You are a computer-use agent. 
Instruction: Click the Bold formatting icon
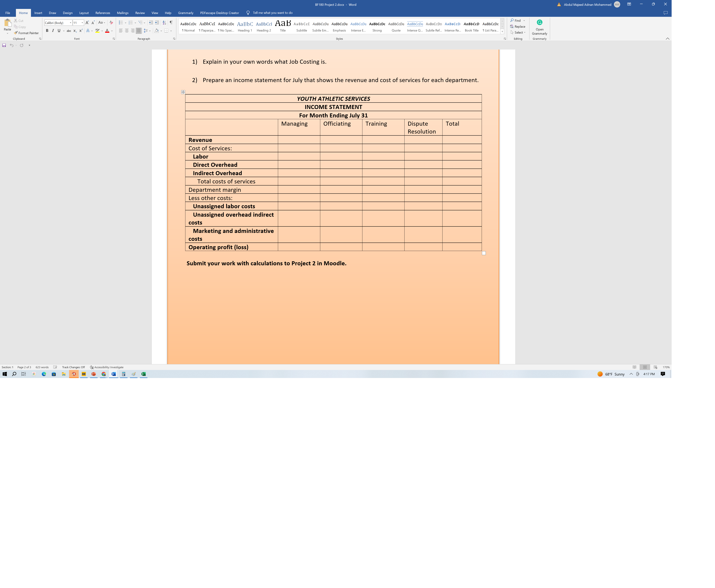tap(48, 31)
